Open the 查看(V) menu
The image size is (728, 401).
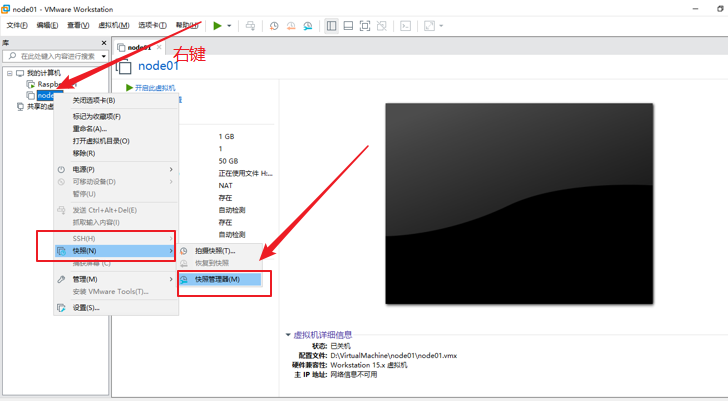78,25
